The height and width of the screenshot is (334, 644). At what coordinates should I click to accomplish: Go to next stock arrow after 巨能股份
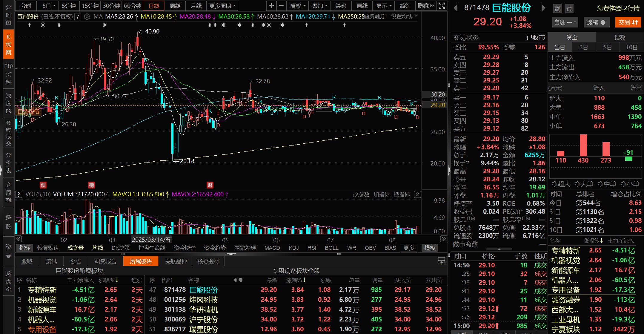point(543,8)
